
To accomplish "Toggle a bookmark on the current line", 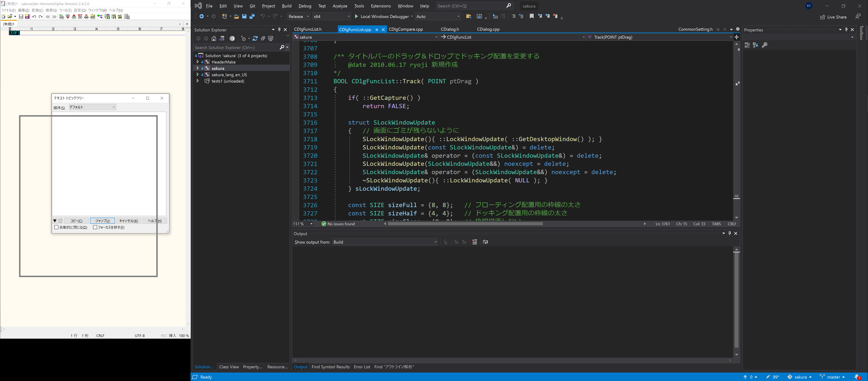I will click(532, 16).
